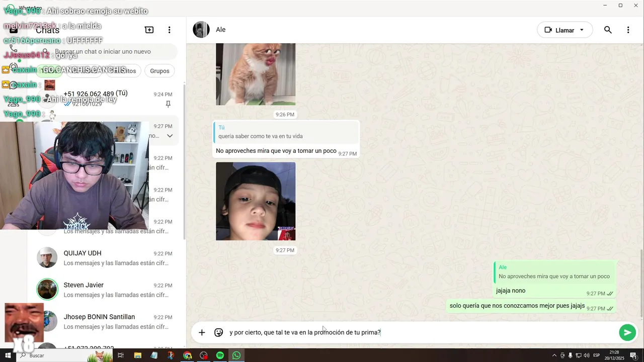Open the chevron menu on the selected chat row
The height and width of the screenshot is (362, 644).
pyautogui.click(x=170, y=136)
